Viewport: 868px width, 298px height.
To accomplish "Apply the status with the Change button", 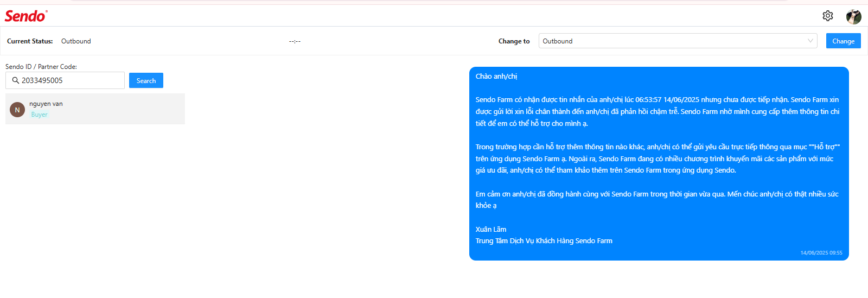I will point(843,41).
